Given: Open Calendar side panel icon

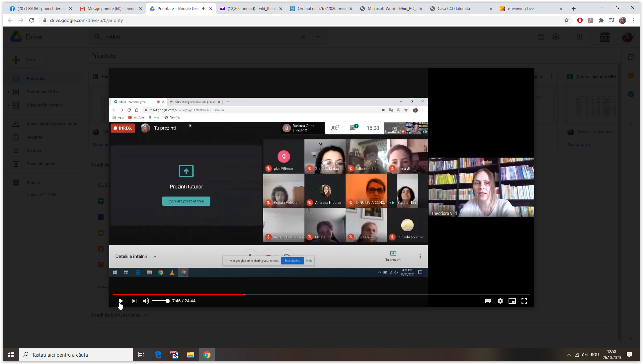Looking at the screenshot, I should click(631, 57).
